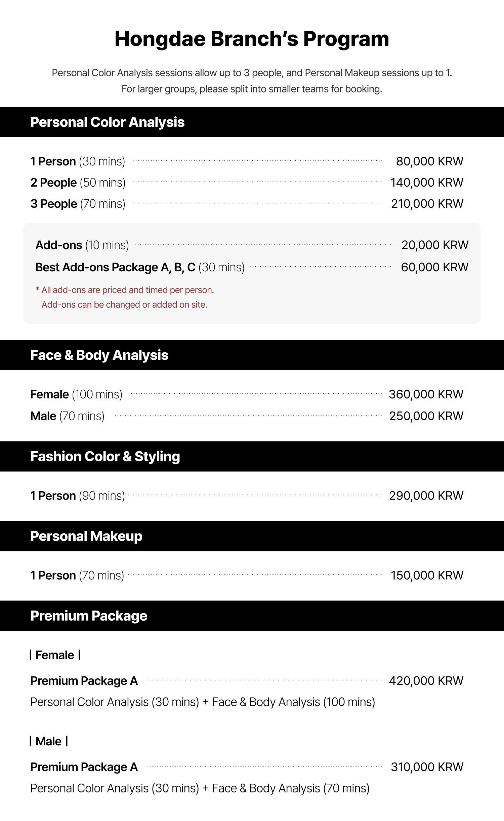The image size is (504, 821).
Task: Pick the 3 People (70 mins) option
Action: (x=78, y=204)
